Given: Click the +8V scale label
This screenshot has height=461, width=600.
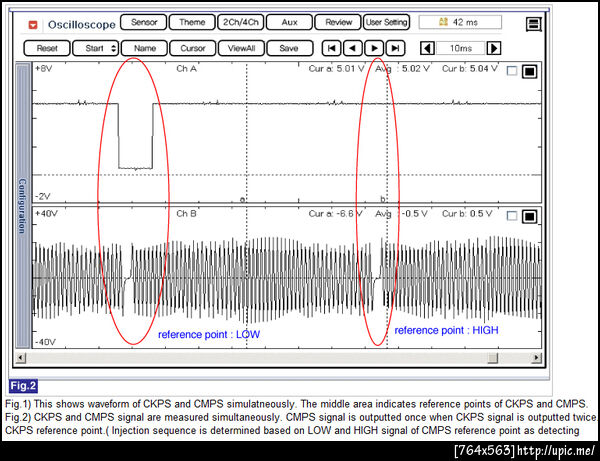Looking at the screenshot, I should point(43,69).
